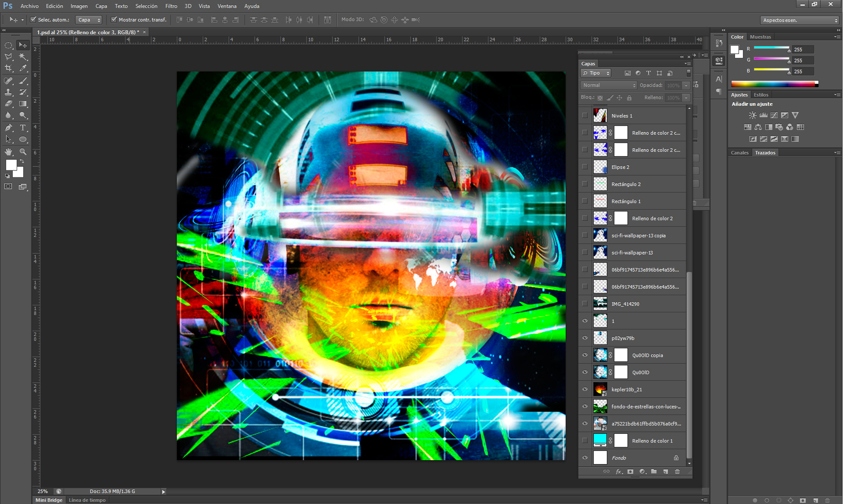843x504 pixels.
Task: Open the Filtro menu
Action: pos(171,6)
